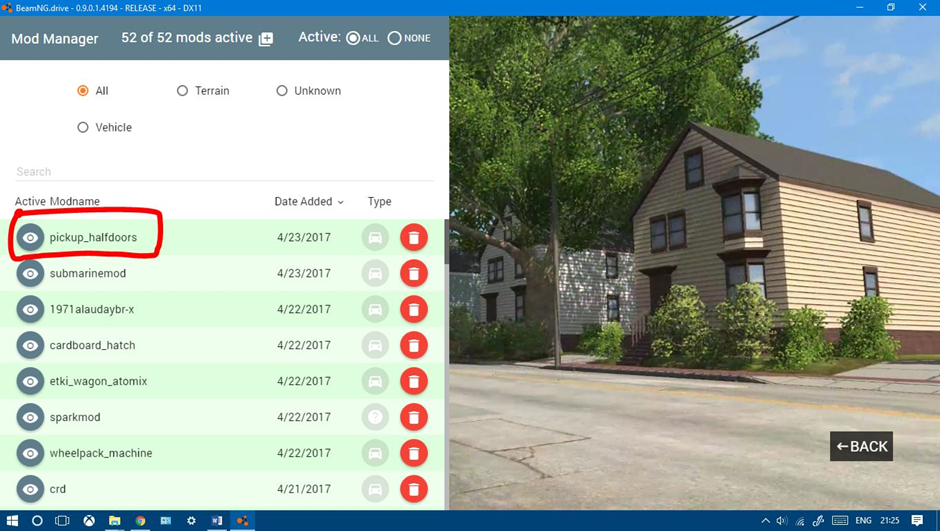Set Active to NONE
Screen dimensions: 940x531
point(394,38)
